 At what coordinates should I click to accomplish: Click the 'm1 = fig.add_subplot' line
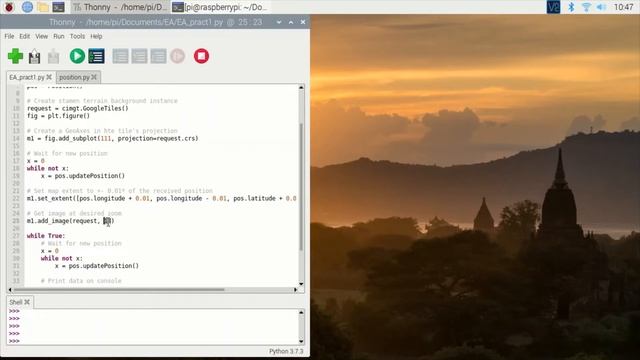(x=113, y=138)
